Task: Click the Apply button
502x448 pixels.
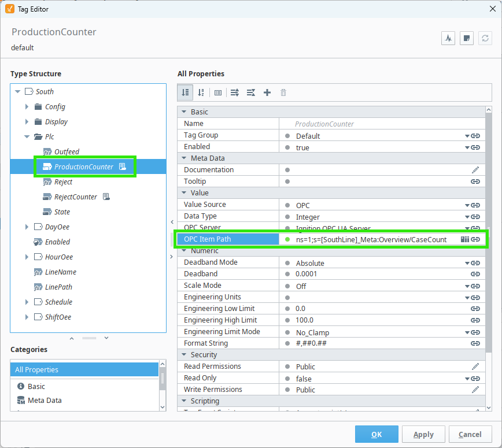Action: pos(423,434)
